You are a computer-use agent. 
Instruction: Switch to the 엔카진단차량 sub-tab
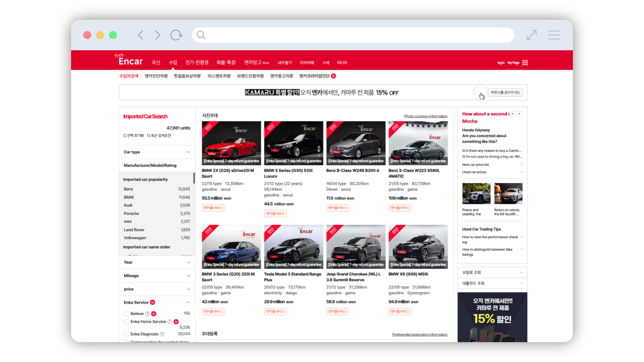tap(156, 76)
